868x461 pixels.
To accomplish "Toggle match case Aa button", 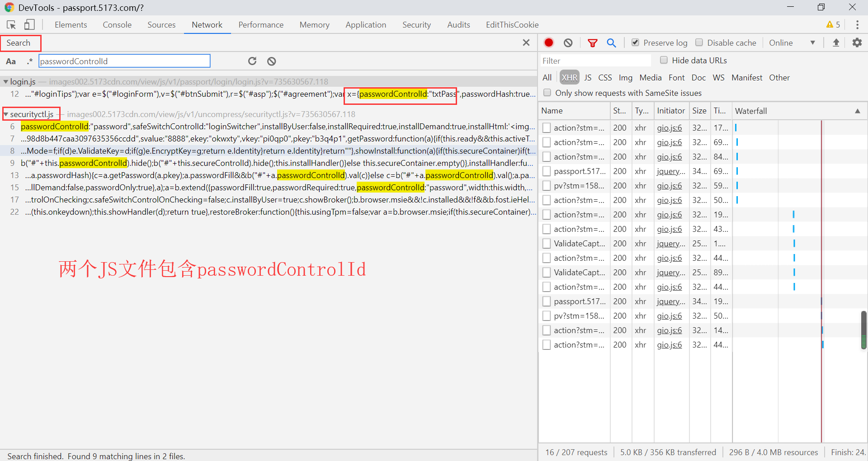I will [11, 61].
